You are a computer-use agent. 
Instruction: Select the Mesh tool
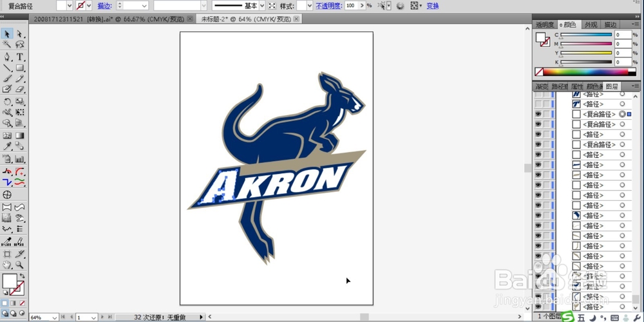[x=7, y=135]
